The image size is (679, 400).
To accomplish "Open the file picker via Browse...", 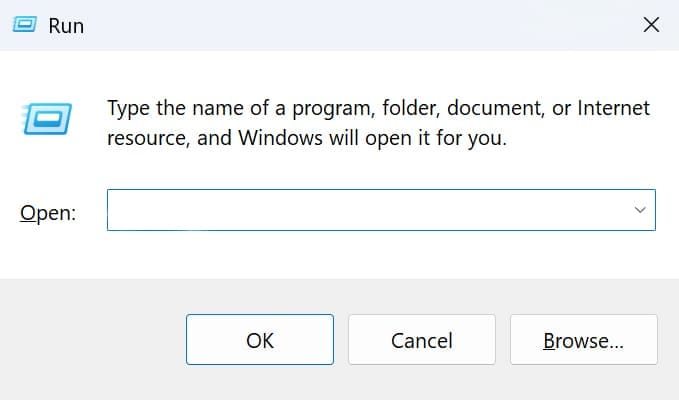I will coord(583,340).
